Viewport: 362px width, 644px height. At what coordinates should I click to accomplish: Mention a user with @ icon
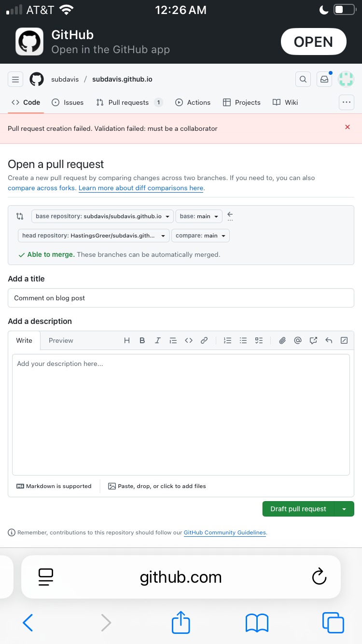coord(298,340)
